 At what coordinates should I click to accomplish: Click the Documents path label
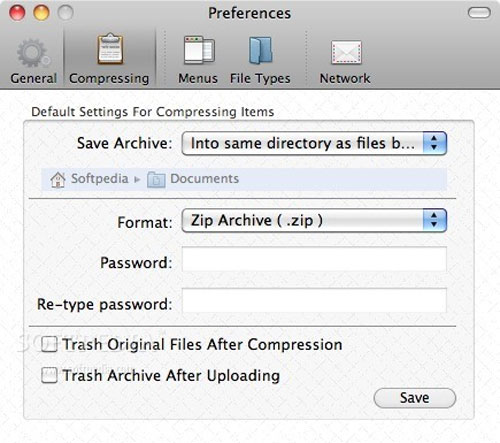pos(205,179)
